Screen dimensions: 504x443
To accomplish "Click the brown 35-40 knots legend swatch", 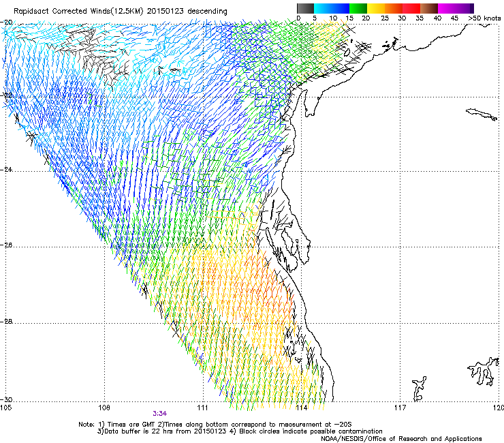I will (x=429, y=8).
